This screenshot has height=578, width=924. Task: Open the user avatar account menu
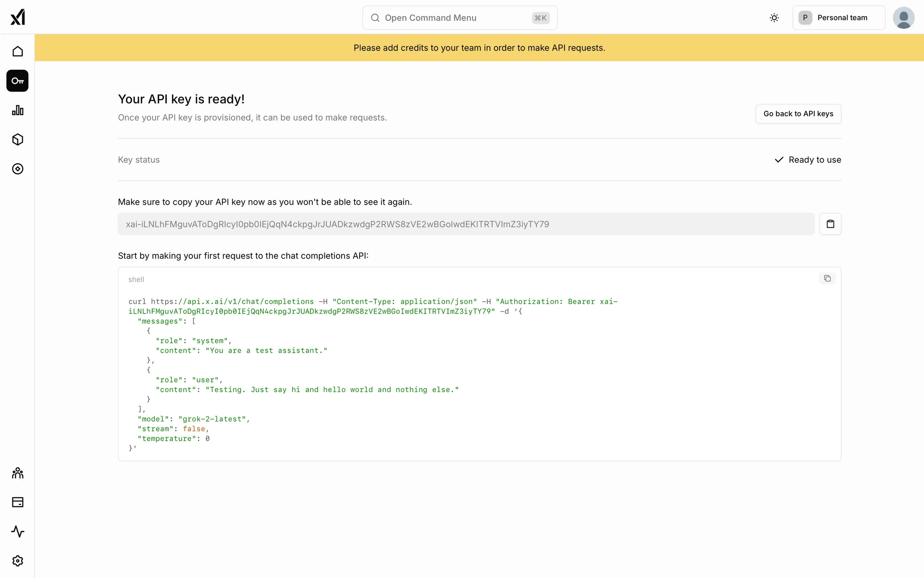click(x=903, y=18)
